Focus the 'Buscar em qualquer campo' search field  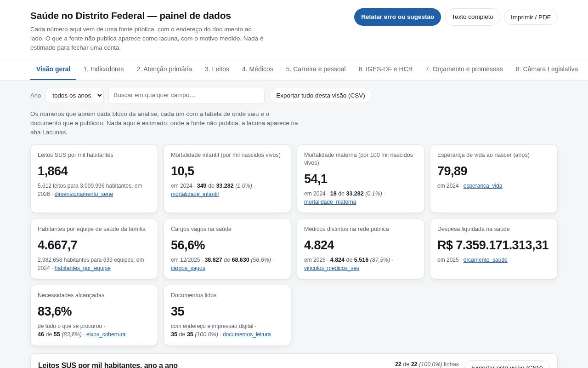point(187,95)
